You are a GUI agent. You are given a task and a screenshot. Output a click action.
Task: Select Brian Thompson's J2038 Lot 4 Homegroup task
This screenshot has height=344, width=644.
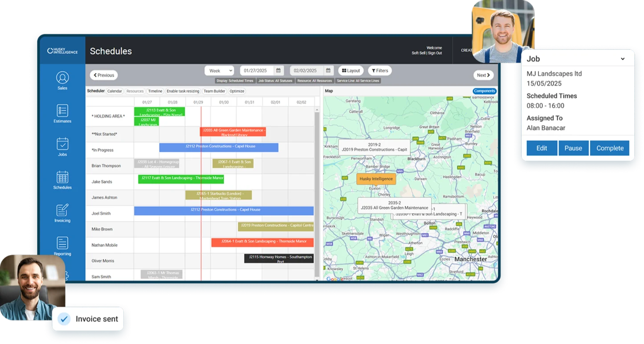[x=157, y=163]
